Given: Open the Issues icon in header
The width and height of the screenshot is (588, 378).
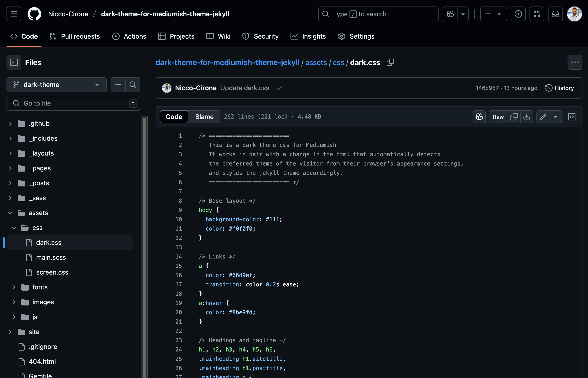Looking at the screenshot, I should 518,14.
